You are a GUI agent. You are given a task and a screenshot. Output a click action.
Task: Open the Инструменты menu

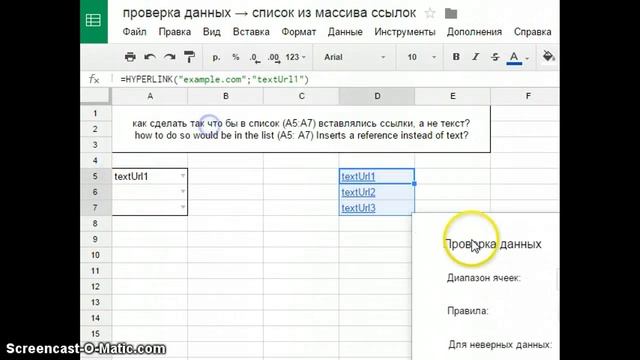[405, 32]
